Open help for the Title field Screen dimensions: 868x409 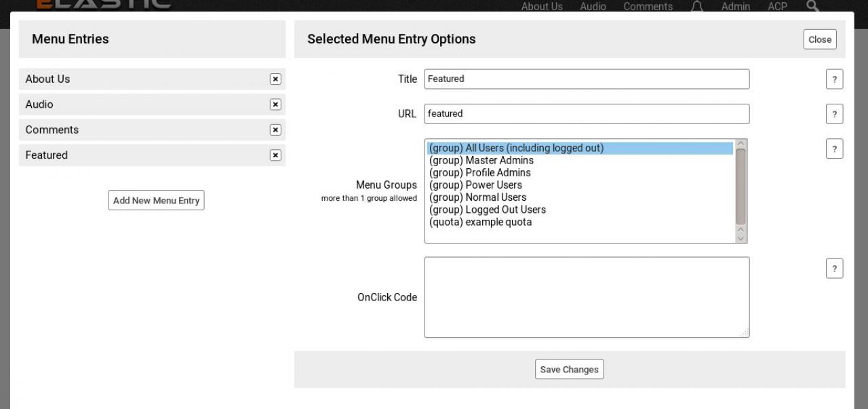(834, 79)
